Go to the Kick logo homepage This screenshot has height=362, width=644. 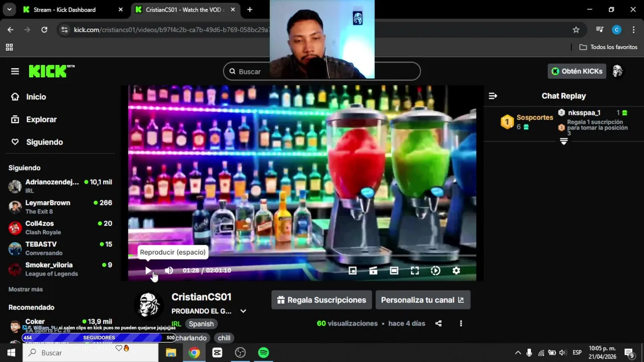click(x=51, y=71)
